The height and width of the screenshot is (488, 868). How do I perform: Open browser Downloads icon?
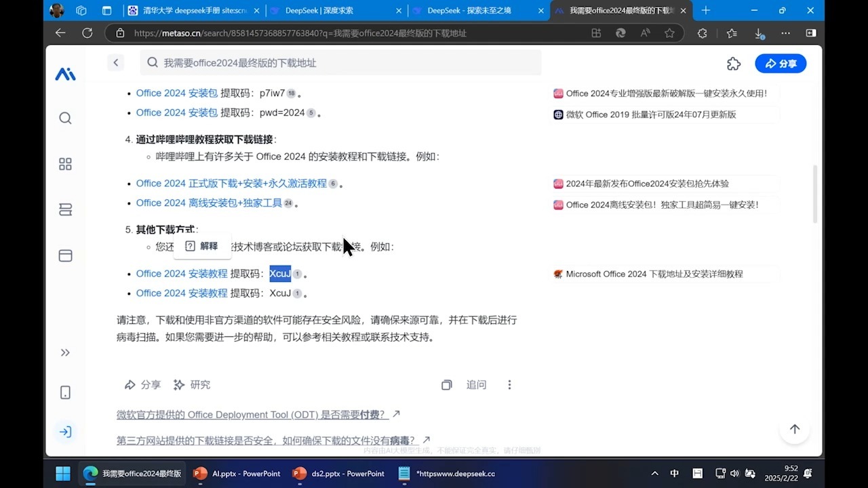(x=759, y=33)
